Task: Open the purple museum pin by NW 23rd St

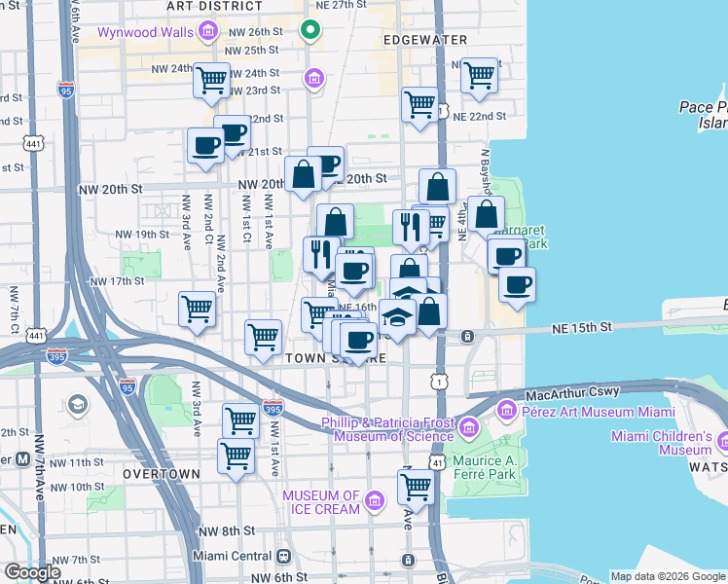Action: point(314,79)
